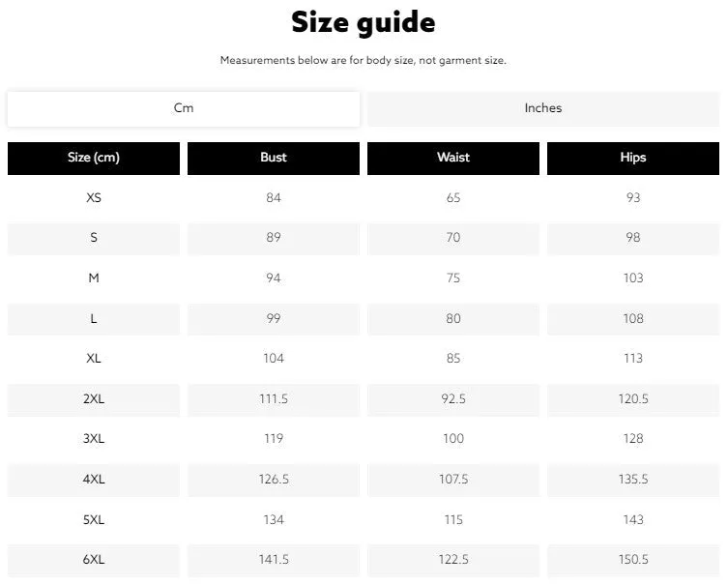Click the waist value 70 for S
Screen dimensions: 728x585
(453, 238)
